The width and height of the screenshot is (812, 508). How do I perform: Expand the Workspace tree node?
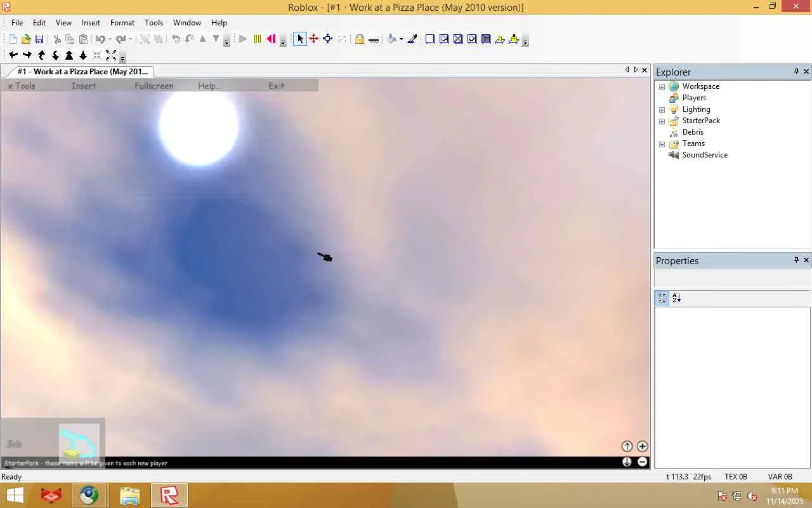point(662,87)
